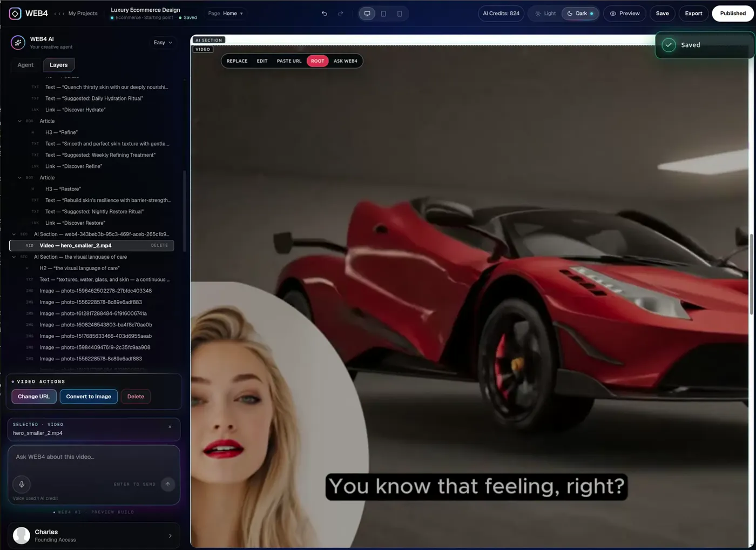
Task: Select Image photo-1596462502278-27bfdc403348 layer
Action: [92, 291]
